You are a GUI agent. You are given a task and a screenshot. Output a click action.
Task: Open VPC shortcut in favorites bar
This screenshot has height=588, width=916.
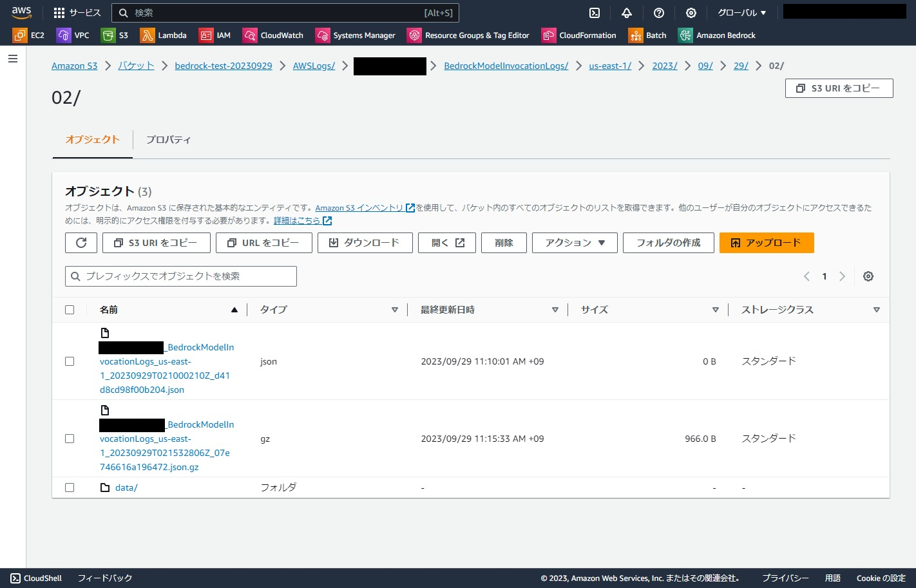coord(73,35)
